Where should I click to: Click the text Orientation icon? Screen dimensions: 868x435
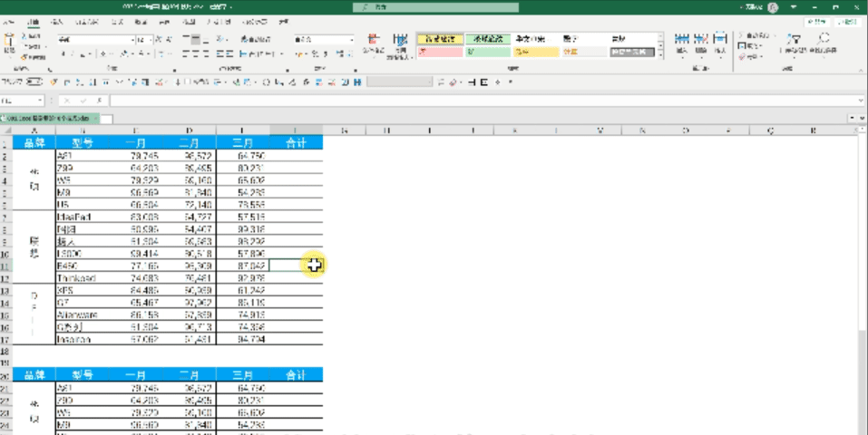[x=221, y=39]
